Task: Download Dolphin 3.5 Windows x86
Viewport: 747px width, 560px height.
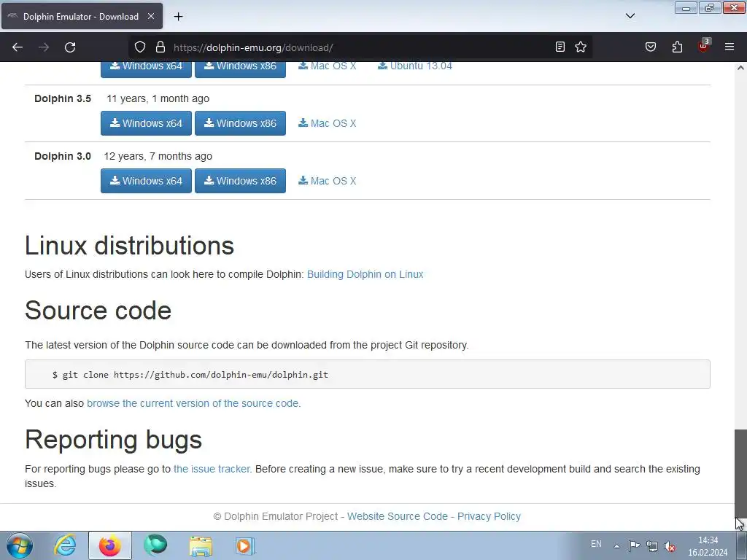Action: point(240,123)
